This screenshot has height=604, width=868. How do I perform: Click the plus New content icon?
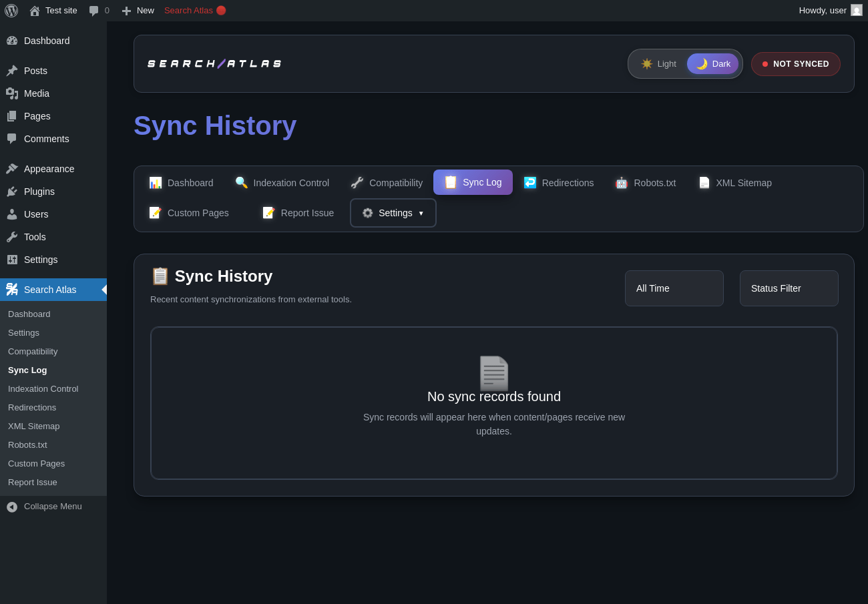click(x=126, y=11)
